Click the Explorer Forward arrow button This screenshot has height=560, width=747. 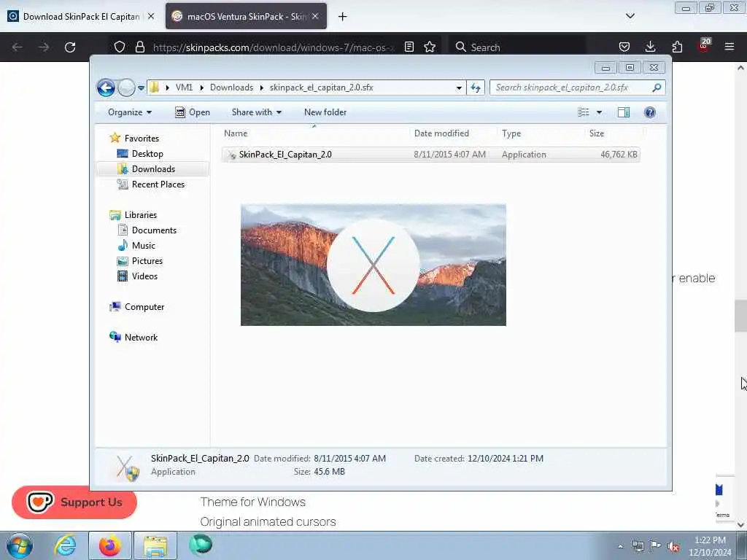126,87
